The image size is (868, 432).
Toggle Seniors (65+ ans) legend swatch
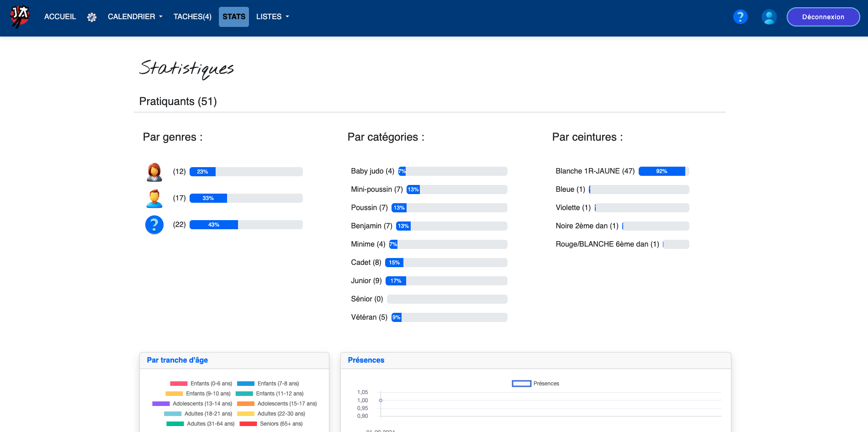pyautogui.click(x=248, y=424)
